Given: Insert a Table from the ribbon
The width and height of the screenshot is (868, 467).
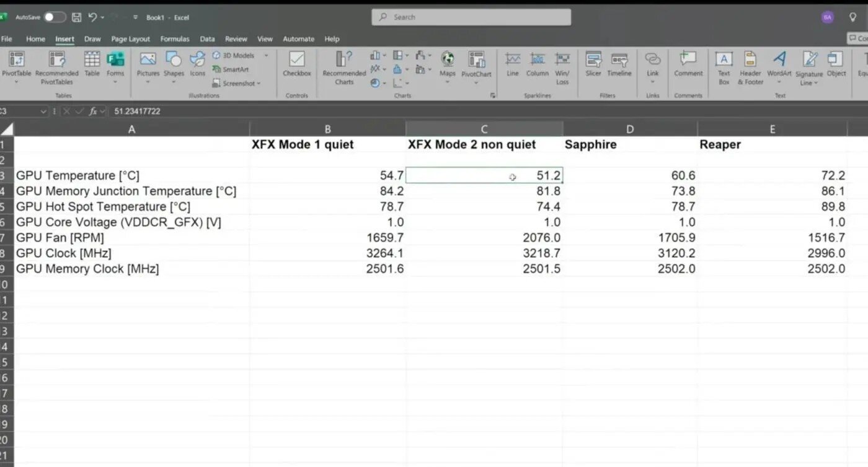Looking at the screenshot, I should coord(92,64).
